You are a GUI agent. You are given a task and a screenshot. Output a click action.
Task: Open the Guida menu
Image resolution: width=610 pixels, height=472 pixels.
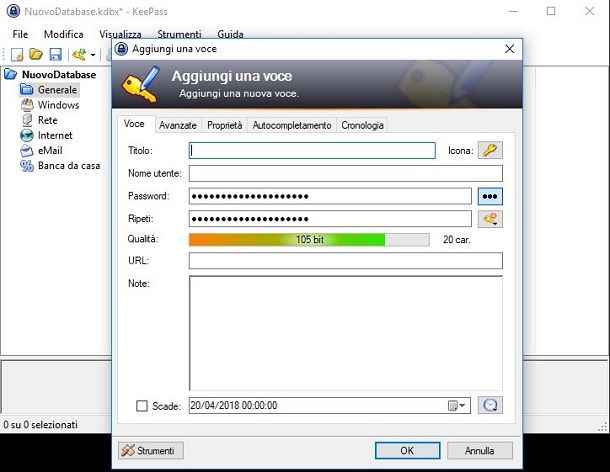tap(230, 34)
